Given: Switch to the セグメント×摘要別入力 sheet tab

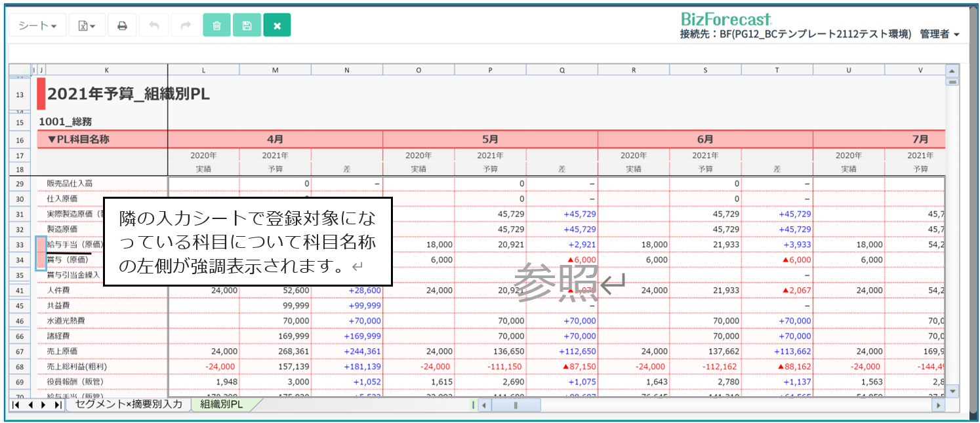Looking at the screenshot, I should (129, 405).
